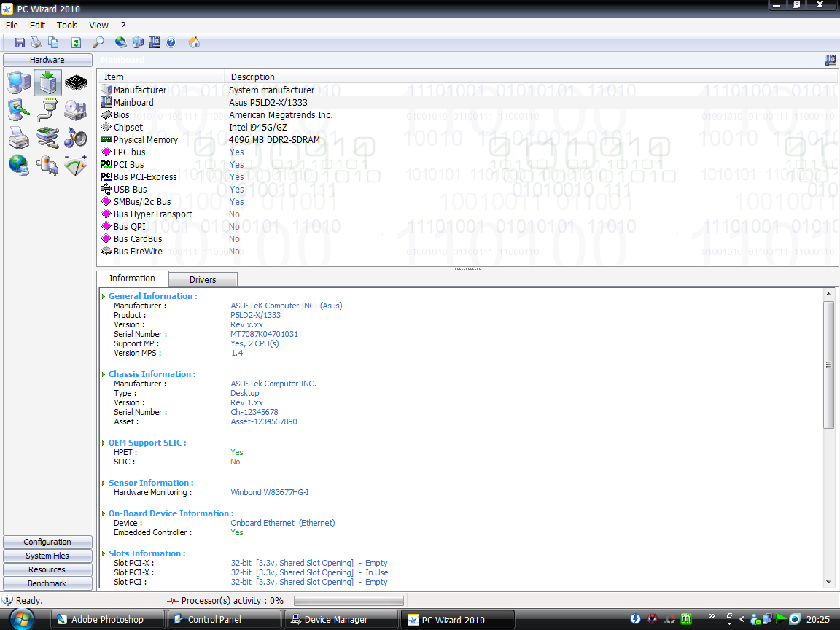
Task: Click the Print toolbar icon
Action: tap(36, 42)
